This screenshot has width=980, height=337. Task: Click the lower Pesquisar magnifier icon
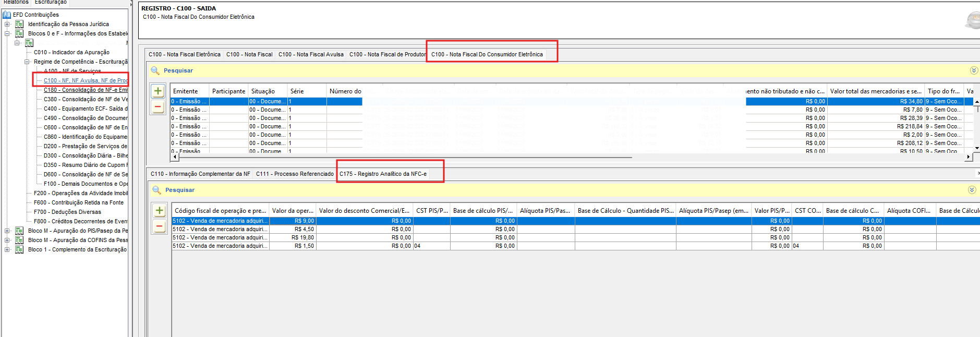(x=156, y=190)
